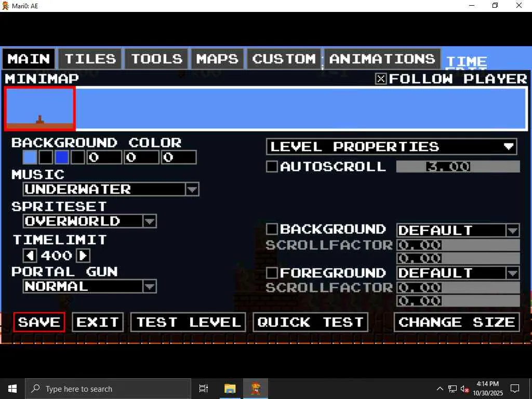
Task: Open the PORTAL GUN dropdown showing NORMAL
Action: [x=89, y=286]
